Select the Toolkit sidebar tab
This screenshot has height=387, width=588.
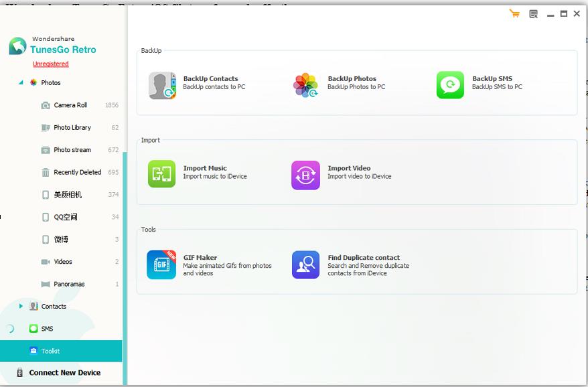pyautogui.click(x=50, y=351)
